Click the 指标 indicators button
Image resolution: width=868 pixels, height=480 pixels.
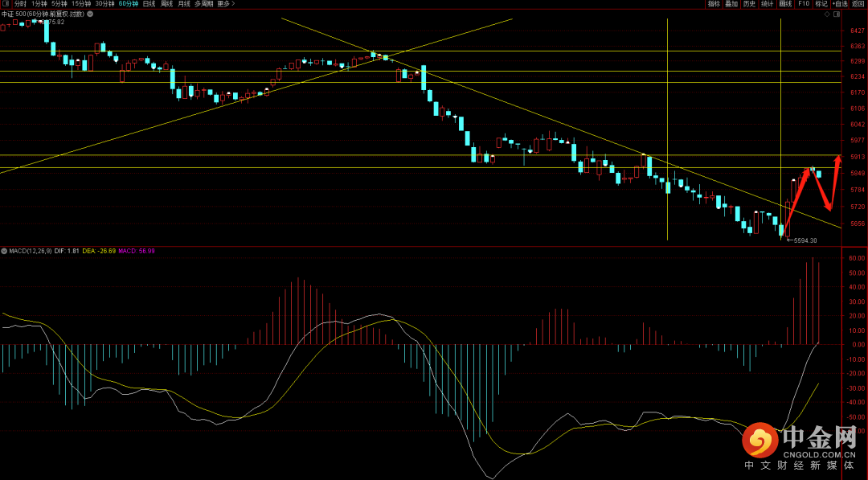pos(714,4)
